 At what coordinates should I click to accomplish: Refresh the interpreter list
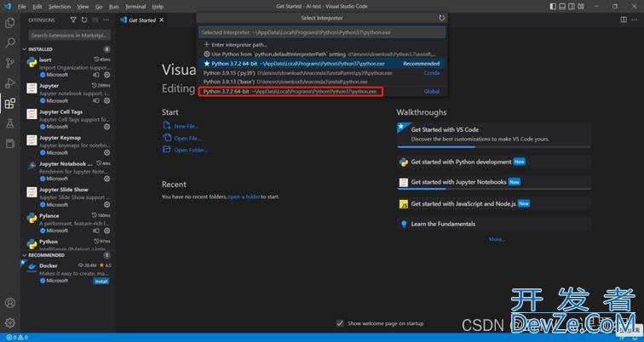[441, 18]
